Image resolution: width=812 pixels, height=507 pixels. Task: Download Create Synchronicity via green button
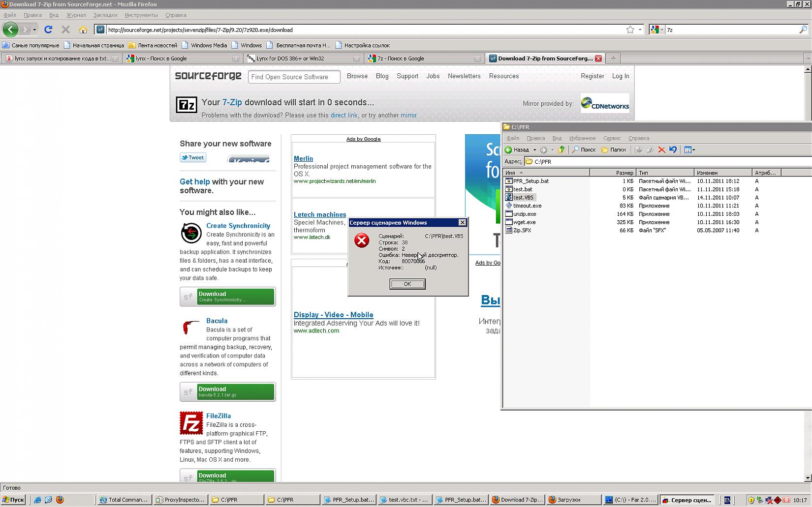(228, 297)
